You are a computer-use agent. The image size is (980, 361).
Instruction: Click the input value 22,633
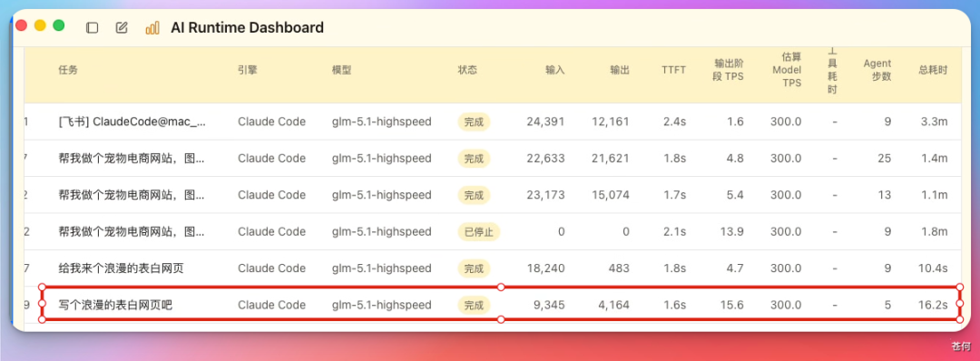point(545,159)
